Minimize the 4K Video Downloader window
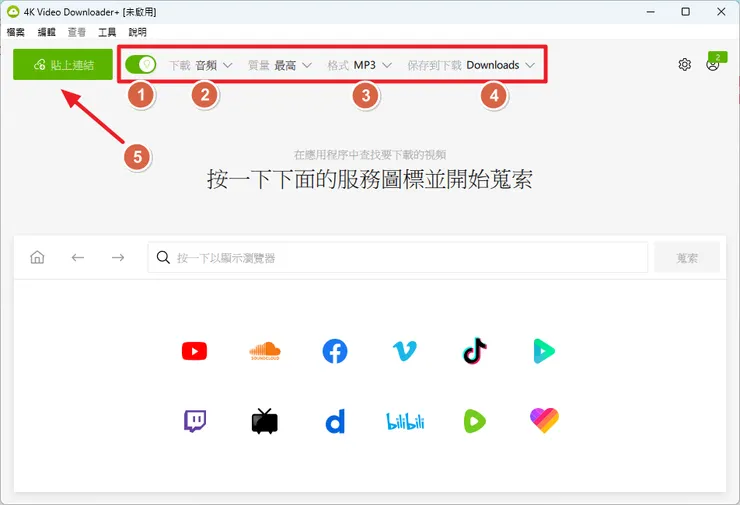 coord(651,12)
